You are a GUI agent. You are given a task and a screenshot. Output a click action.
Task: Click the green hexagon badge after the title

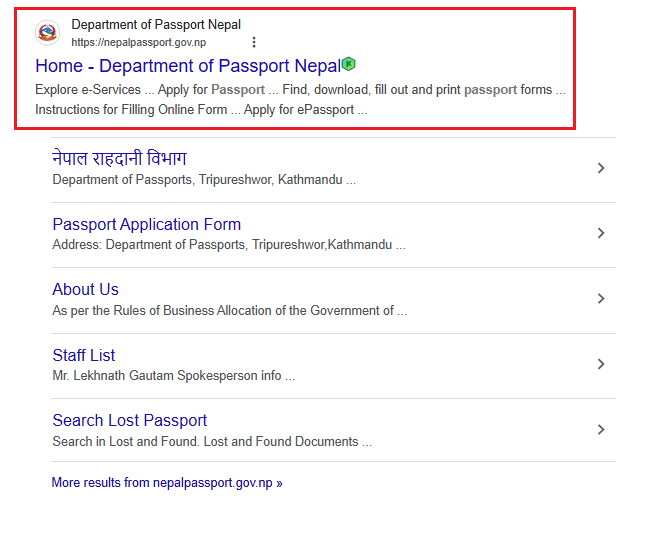click(349, 64)
